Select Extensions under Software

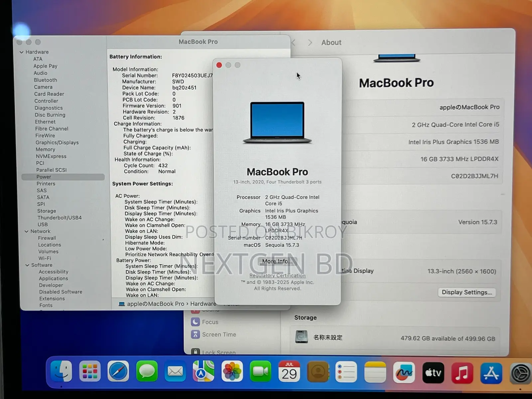pos(52,299)
